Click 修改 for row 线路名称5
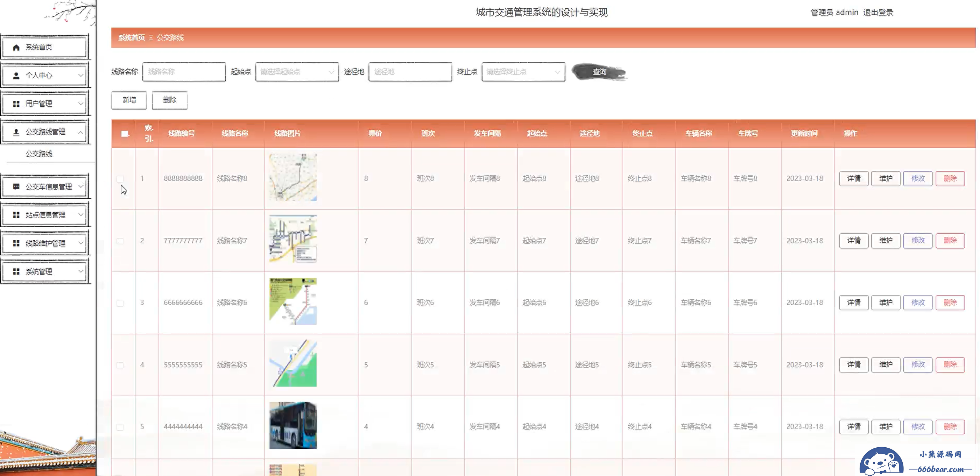This screenshot has height=476, width=980. (918, 364)
